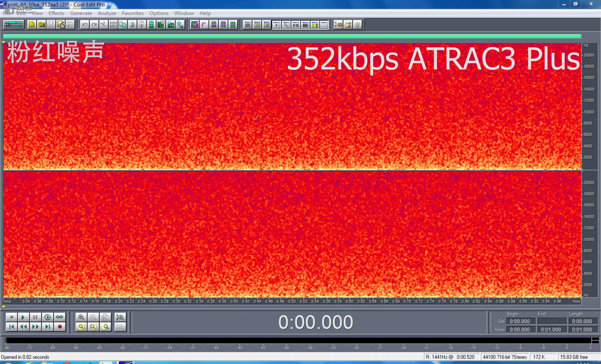Open the Options menu

coord(159,13)
